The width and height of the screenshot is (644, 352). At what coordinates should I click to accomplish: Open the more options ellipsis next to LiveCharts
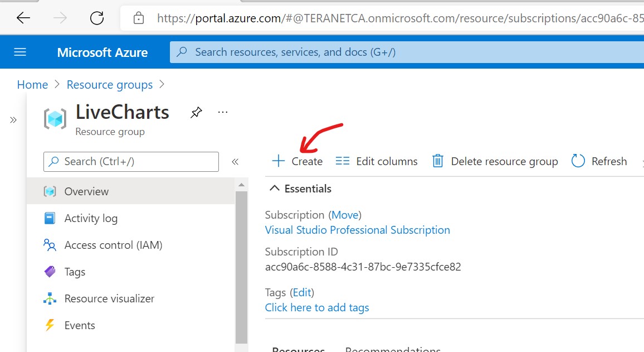[x=223, y=112]
